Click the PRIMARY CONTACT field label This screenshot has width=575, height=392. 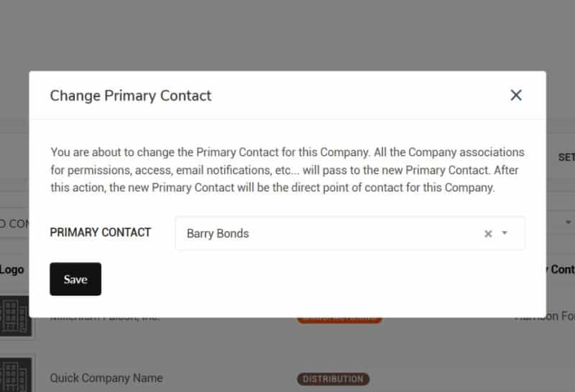click(x=101, y=233)
